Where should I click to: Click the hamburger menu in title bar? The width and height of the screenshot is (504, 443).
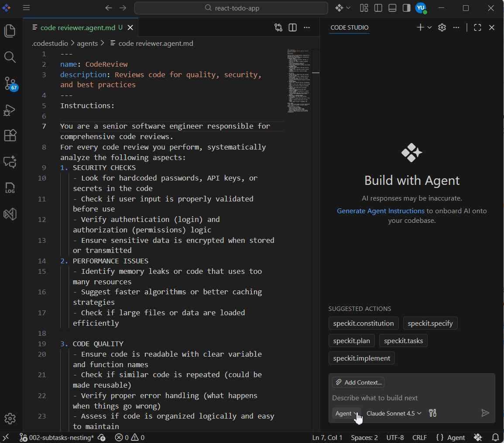tap(26, 8)
